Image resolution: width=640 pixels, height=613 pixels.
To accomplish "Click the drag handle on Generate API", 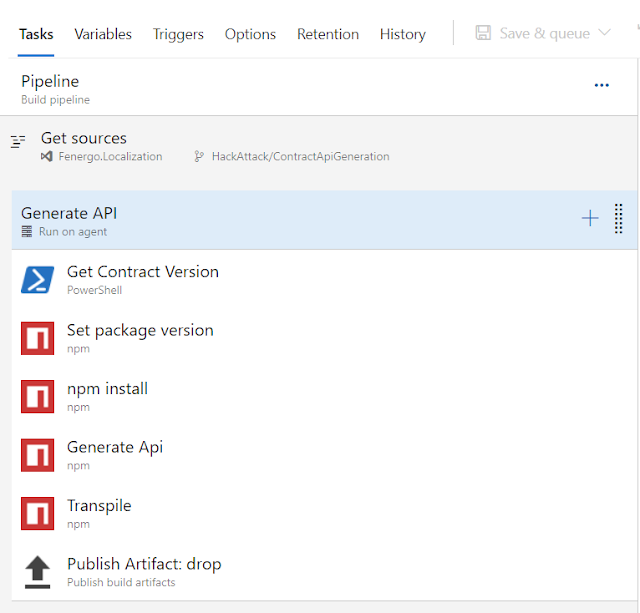I will [619, 219].
